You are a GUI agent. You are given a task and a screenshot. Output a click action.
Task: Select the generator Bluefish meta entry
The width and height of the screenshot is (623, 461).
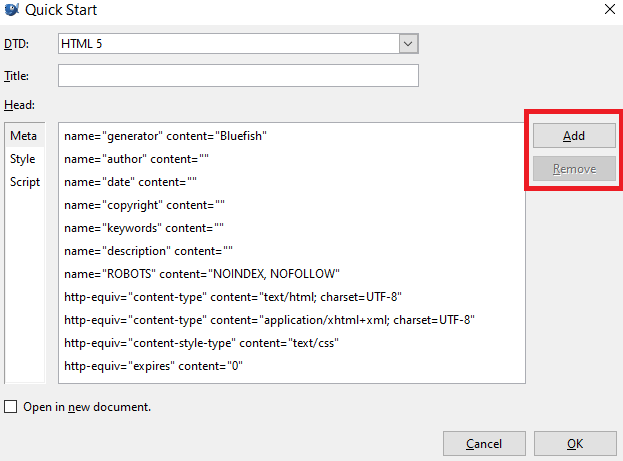[x=165, y=135]
